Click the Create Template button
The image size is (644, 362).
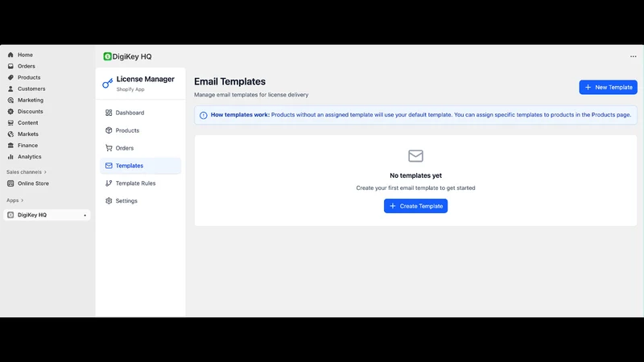pos(415,206)
